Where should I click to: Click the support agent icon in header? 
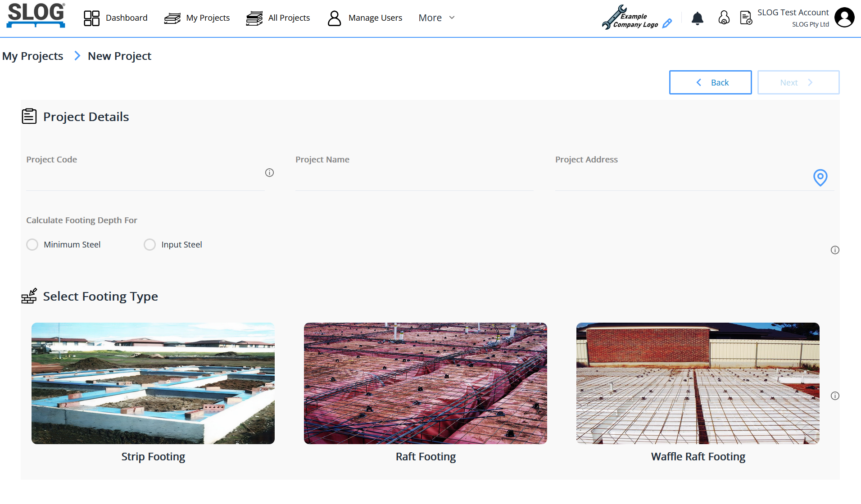pyautogui.click(x=724, y=18)
